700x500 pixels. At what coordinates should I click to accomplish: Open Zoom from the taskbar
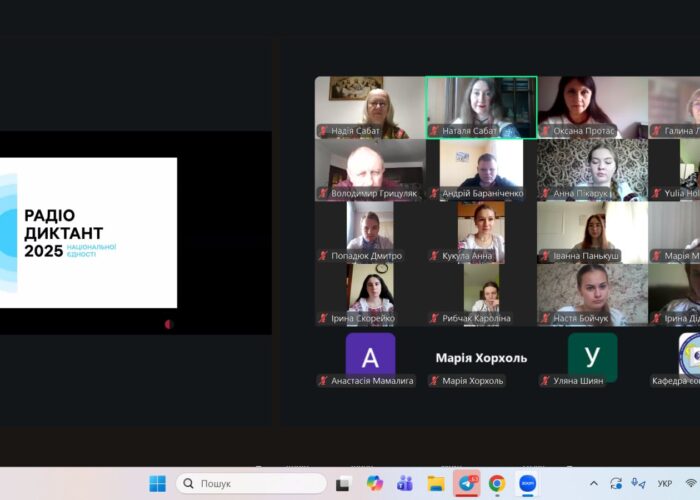click(x=527, y=483)
